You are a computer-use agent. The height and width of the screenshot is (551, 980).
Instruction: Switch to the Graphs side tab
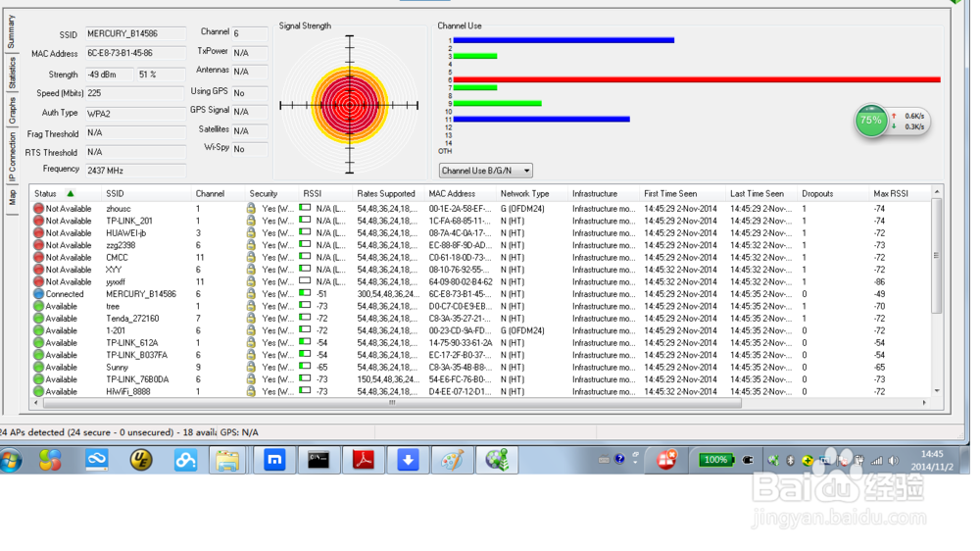11,110
